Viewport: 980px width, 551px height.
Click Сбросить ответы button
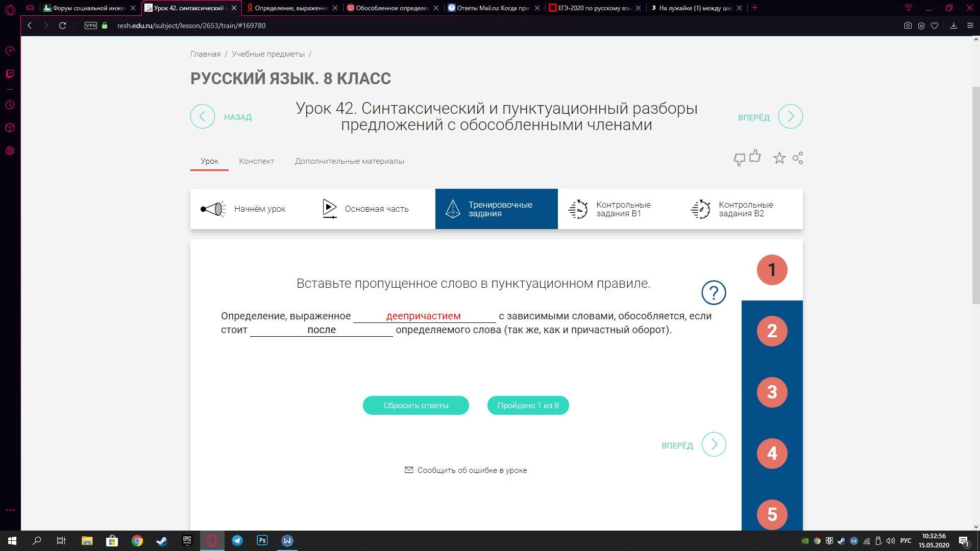(x=415, y=406)
